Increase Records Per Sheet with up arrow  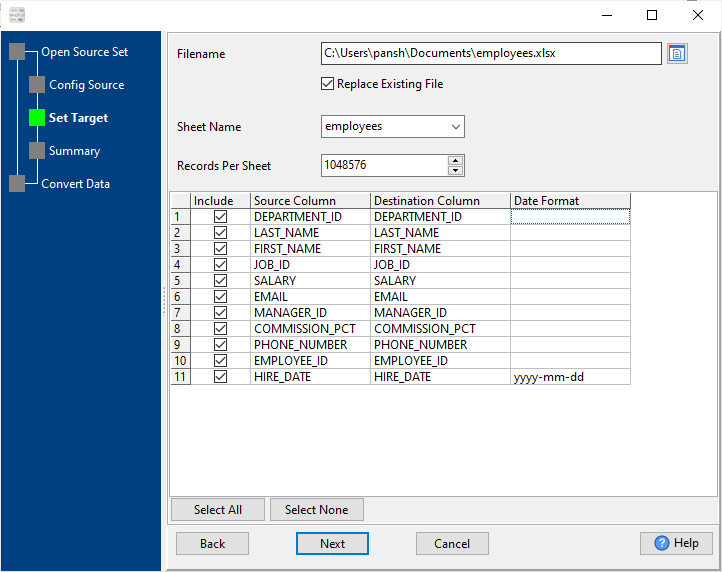(x=456, y=160)
